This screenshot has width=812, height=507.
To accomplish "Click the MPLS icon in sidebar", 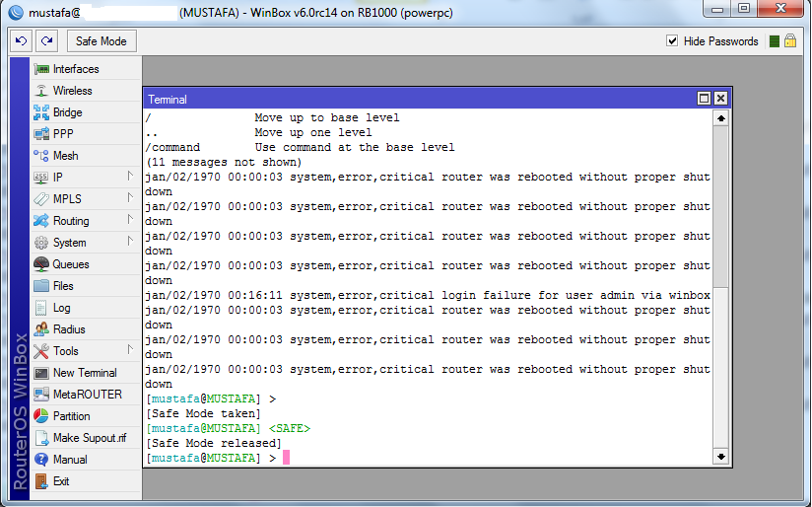I will click(x=41, y=199).
